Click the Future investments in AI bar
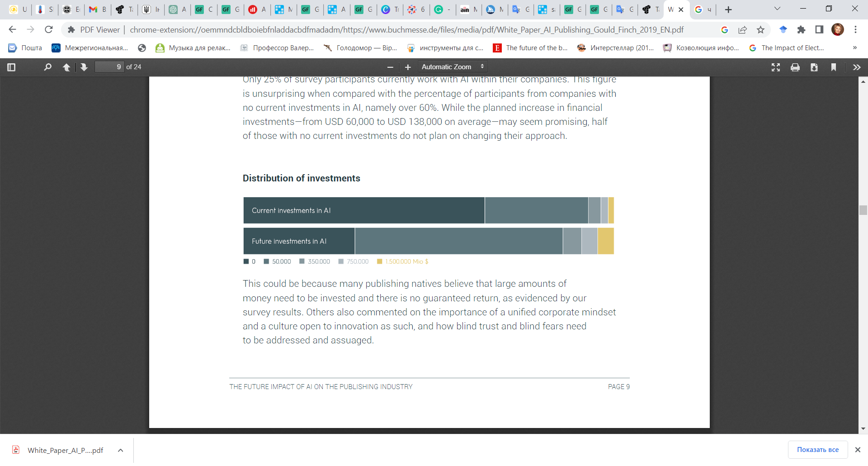The height and width of the screenshot is (466, 868). tap(429, 241)
